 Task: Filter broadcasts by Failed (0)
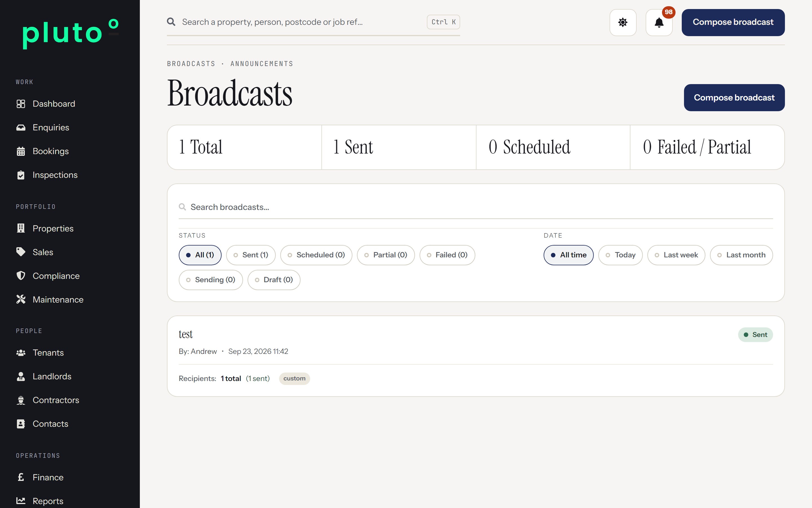click(x=447, y=255)
